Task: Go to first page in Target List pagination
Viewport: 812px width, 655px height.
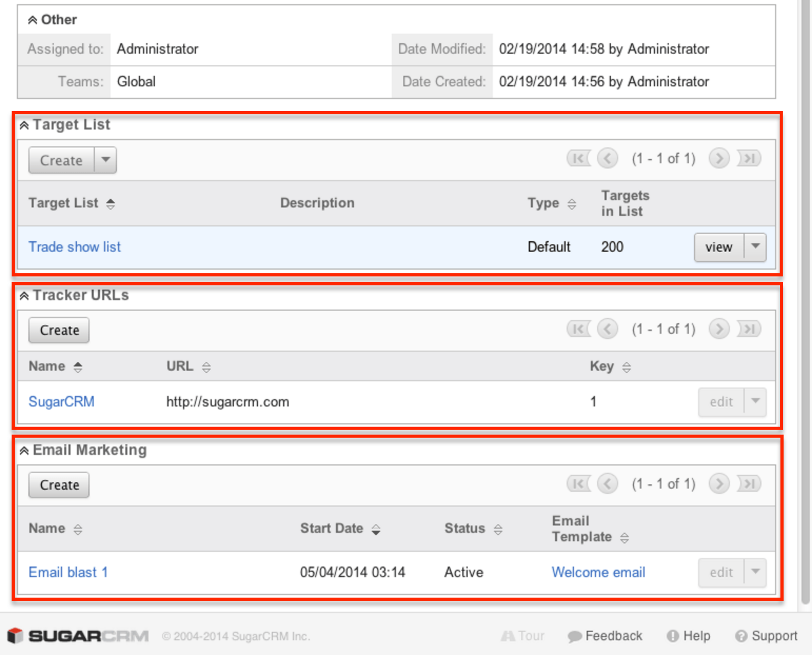Action: click(579, 158)
